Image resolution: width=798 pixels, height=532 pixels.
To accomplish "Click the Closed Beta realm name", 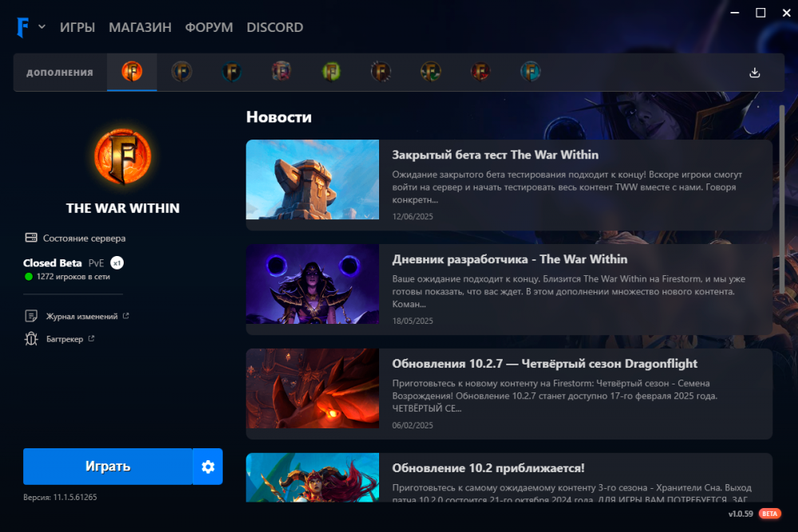I will 53,263.
